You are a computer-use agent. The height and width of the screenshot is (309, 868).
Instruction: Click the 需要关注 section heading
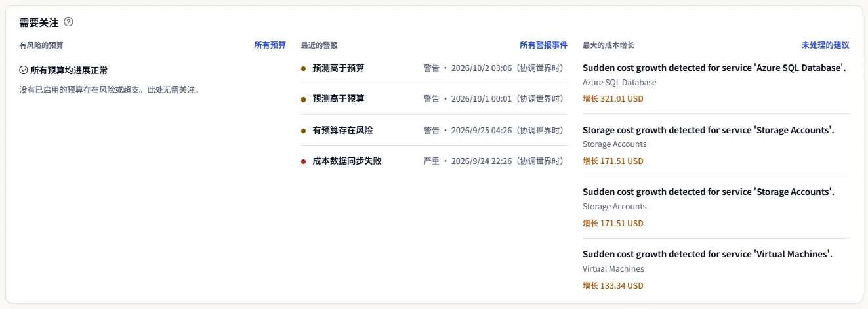(x=39, y=22)
